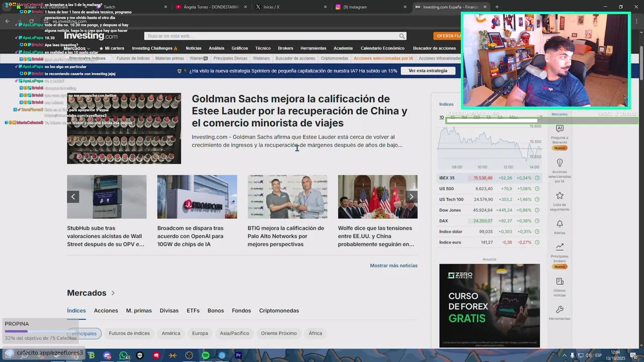Open Goldman Sachs Estee Lauder headline
This screenshot has width=644, height=362.
299,111
